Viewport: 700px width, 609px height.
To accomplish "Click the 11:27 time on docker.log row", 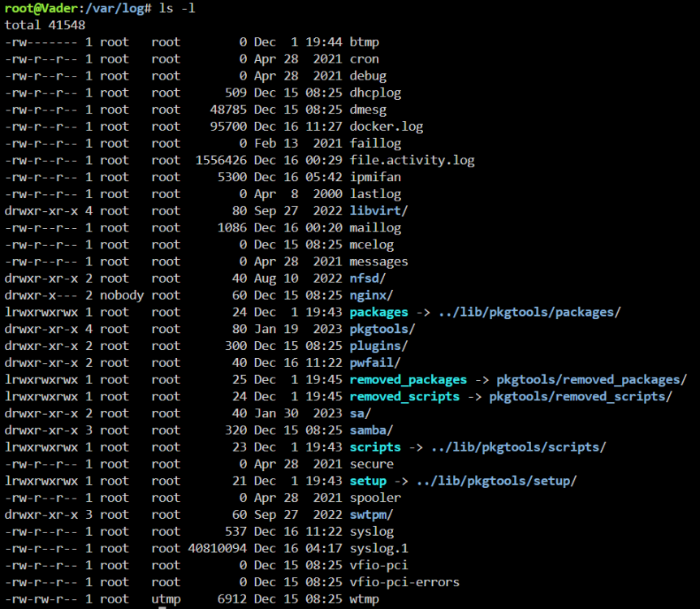I will (x=324, y=127).
